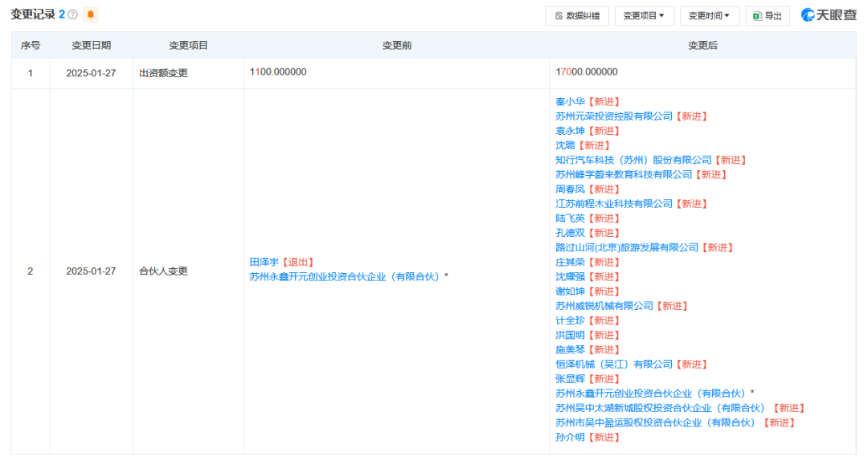Image resolution: width=868 pixels, height=469 pixels.
Task: Click the orange bell alert icon
Action: pyautogui.click(x=90, y=15)
